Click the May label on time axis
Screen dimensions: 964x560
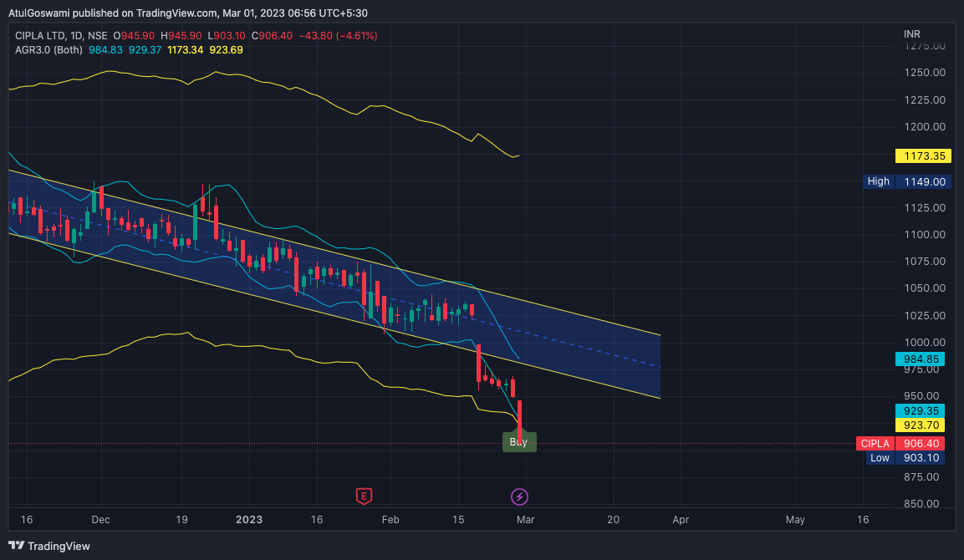coord(795,519)
